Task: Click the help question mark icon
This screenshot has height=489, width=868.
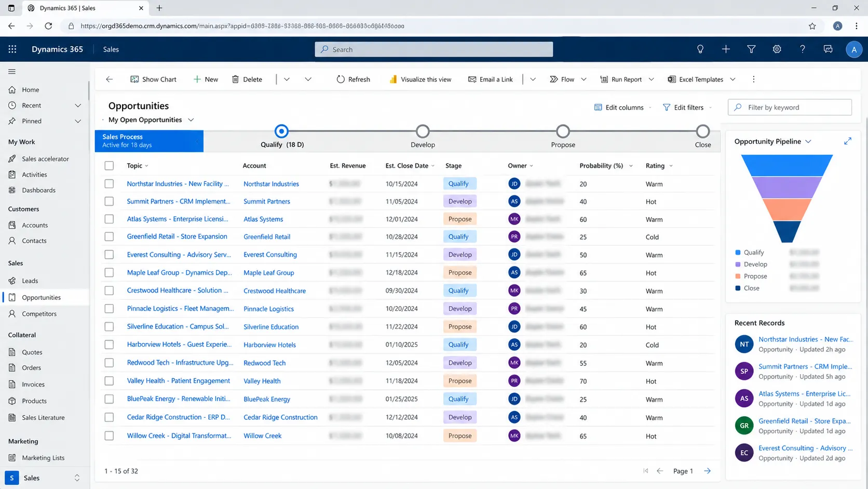Action: (803, 49)
